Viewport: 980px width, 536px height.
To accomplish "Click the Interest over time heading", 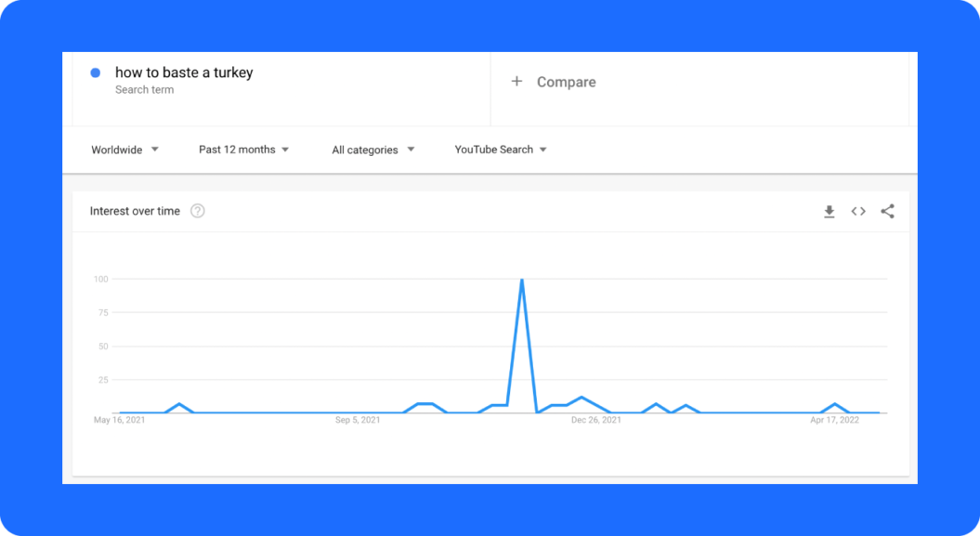I will [134, 211].
